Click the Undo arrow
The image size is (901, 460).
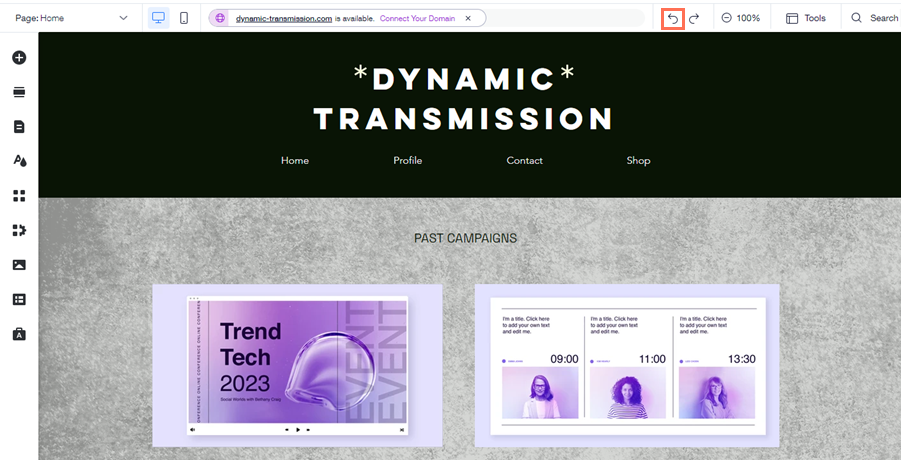(x=673, y=18)
